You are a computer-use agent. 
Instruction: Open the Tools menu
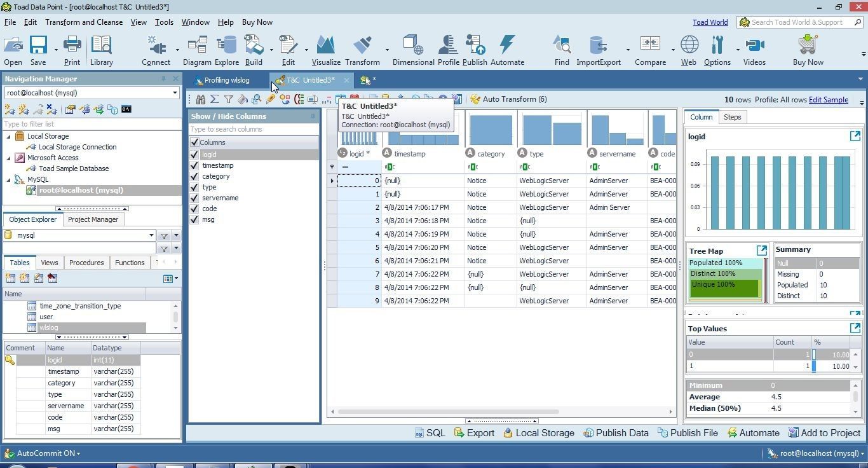pos(164,22)
